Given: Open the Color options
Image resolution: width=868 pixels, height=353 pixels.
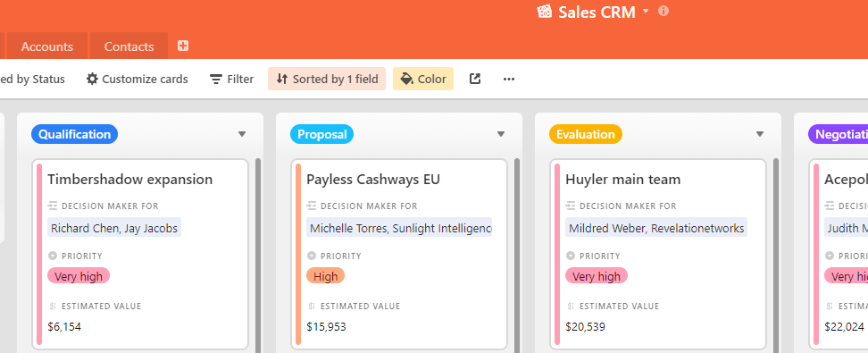Looking at the screenshot, I should (423, 79).
